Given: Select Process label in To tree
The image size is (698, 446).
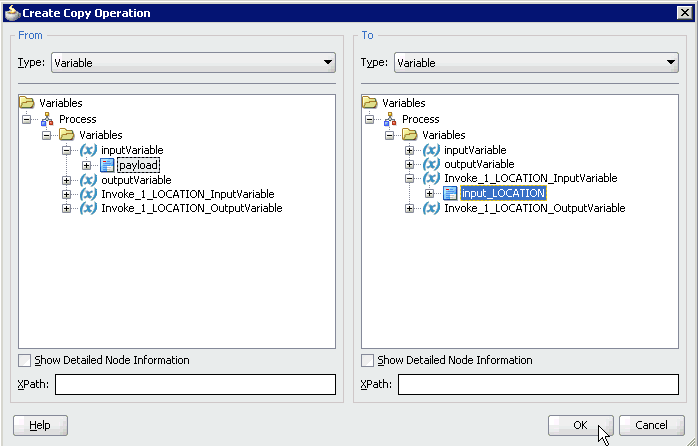Looking at the screenshot, I should pos(421,119).
